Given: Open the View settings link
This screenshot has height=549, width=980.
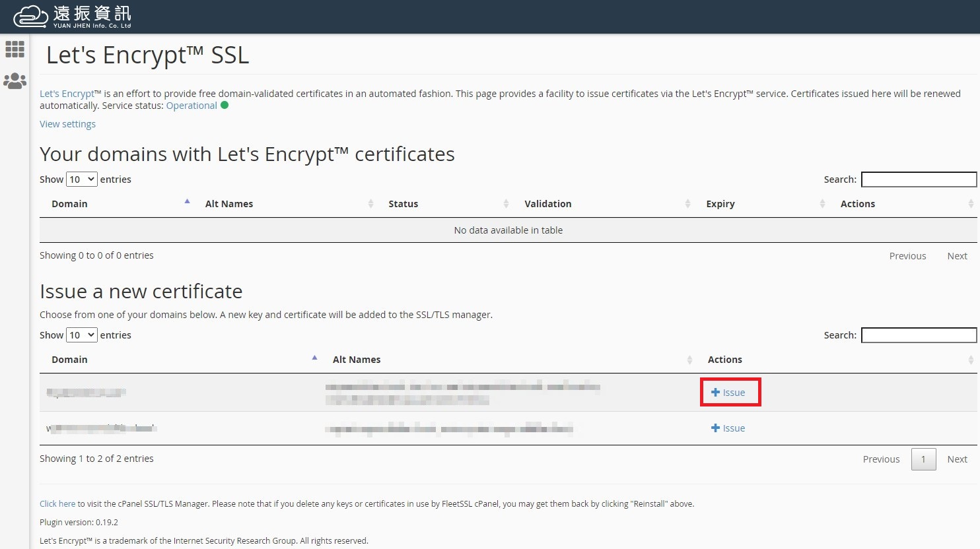Looking at the screenshot, I should click(67, 124).
